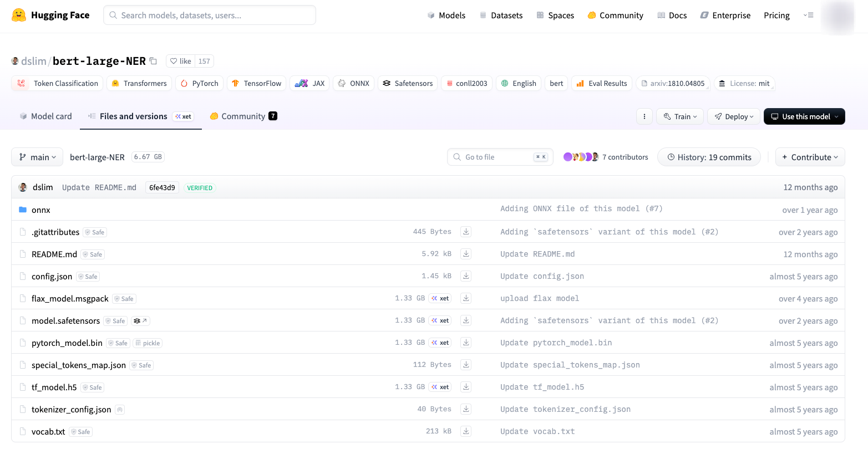This screenshot has width=868, height=449.
Task: Download vocab.txt via its download icon
Action: click(x=466, y=431)
